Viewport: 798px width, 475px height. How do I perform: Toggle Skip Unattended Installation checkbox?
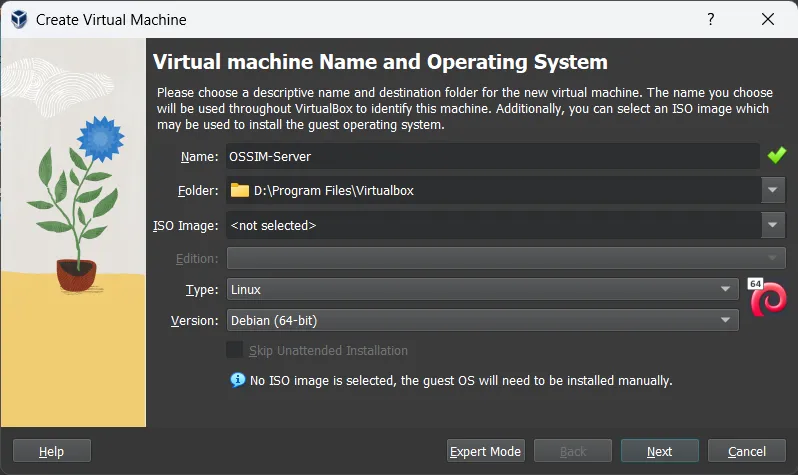235,350
